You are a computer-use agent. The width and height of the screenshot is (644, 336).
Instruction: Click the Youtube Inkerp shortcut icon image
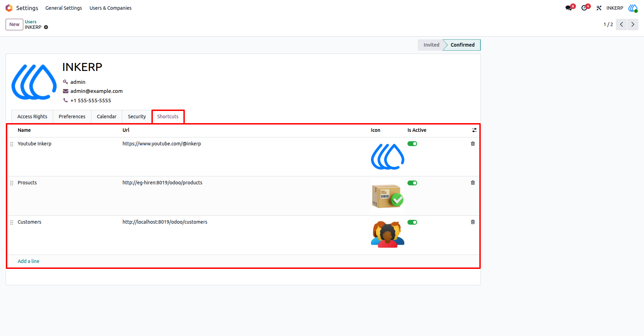388,157
